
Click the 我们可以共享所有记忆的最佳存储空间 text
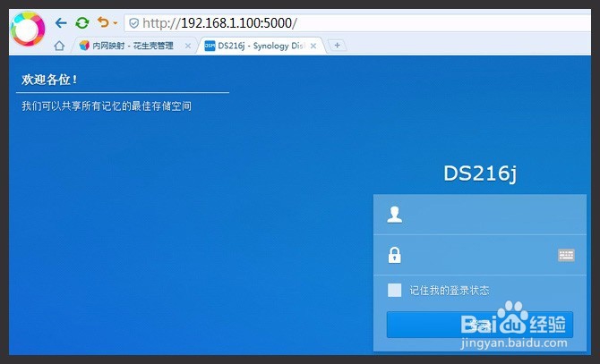(107, 106)
